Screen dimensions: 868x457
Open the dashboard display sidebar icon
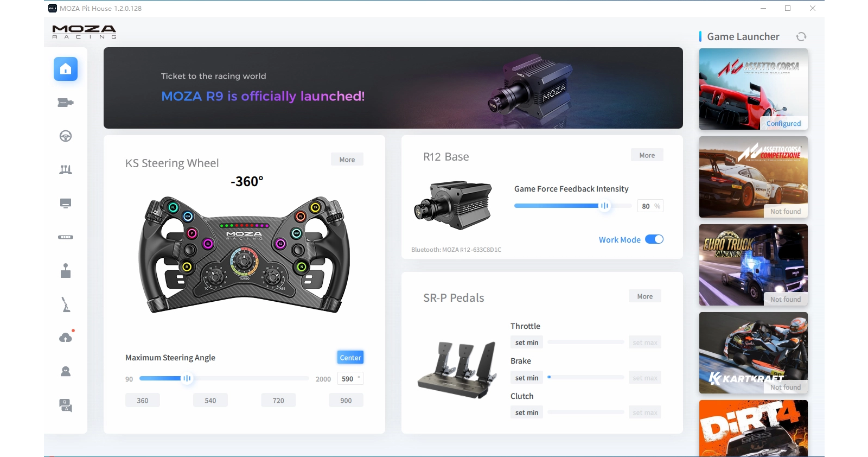66,204
